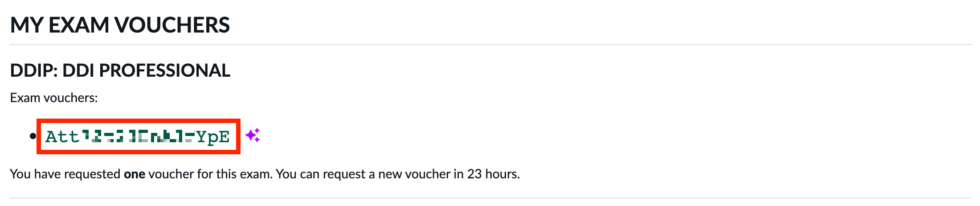Click the "Att" start of voucher code
980x206 pixels.
click(x=62, y=136)
